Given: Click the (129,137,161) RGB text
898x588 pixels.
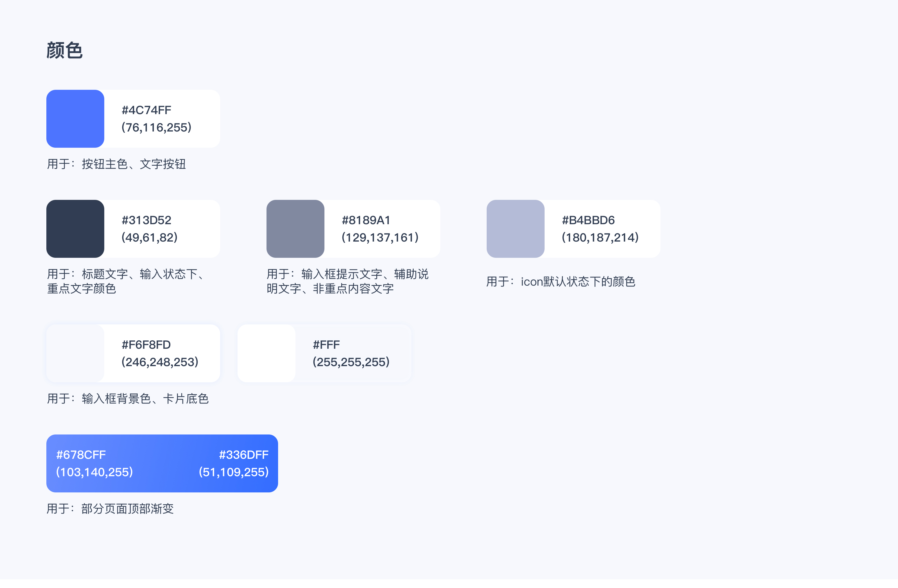Looking at the screenshot, I should 379,238.
